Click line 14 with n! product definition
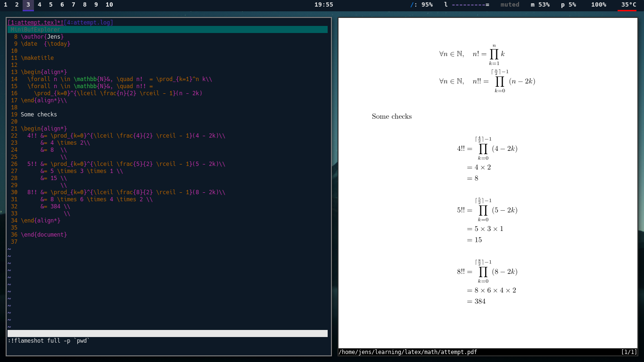Screen dimensions: 644x362 120,79
